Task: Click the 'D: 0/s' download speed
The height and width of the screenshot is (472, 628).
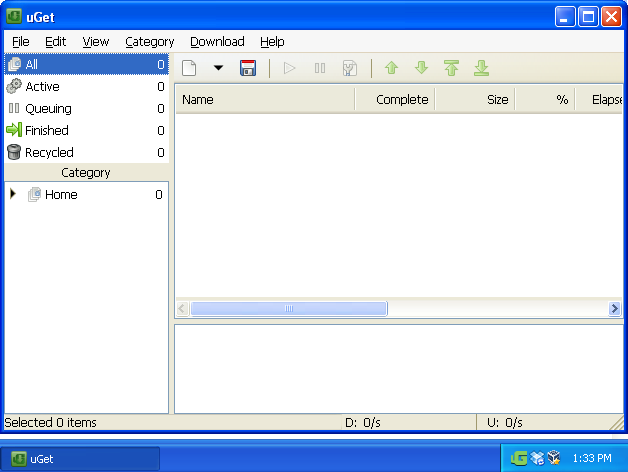Action: (363, 423)
